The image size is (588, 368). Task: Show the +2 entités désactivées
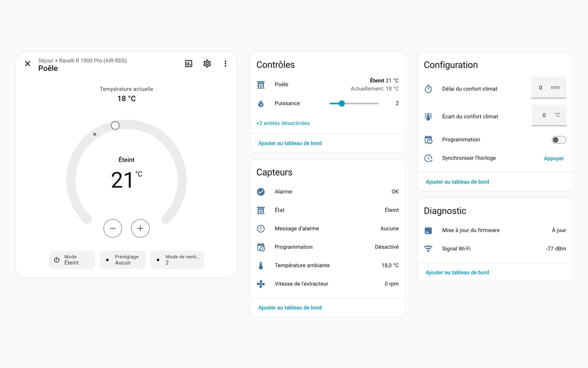(283, 123)
